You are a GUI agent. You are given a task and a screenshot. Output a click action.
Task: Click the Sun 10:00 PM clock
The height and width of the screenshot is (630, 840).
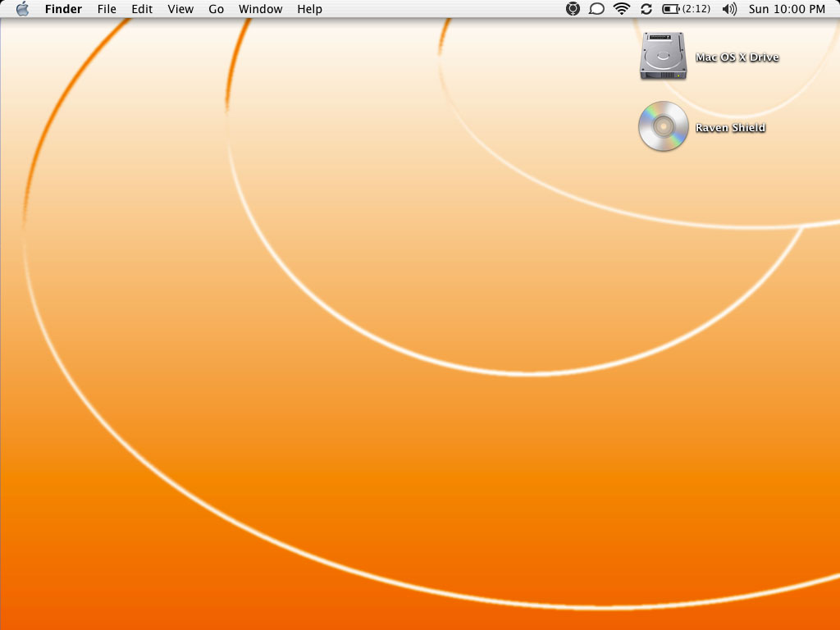click(x=787, y=9)
